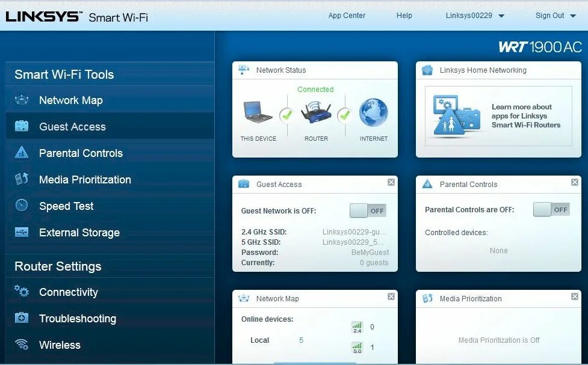The image size is (588, 365).
Task: Click the 2.4 GHz SSID value Linksys00229-gu...
Action: click(354, 232)
